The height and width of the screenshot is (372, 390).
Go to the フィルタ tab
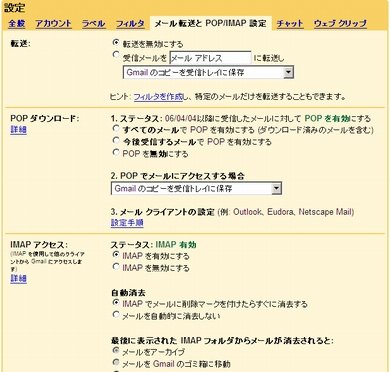point(130,24)
